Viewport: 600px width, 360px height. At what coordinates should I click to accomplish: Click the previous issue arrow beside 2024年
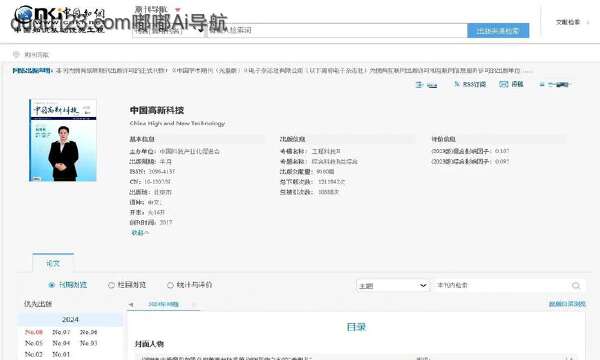(131, 305)
